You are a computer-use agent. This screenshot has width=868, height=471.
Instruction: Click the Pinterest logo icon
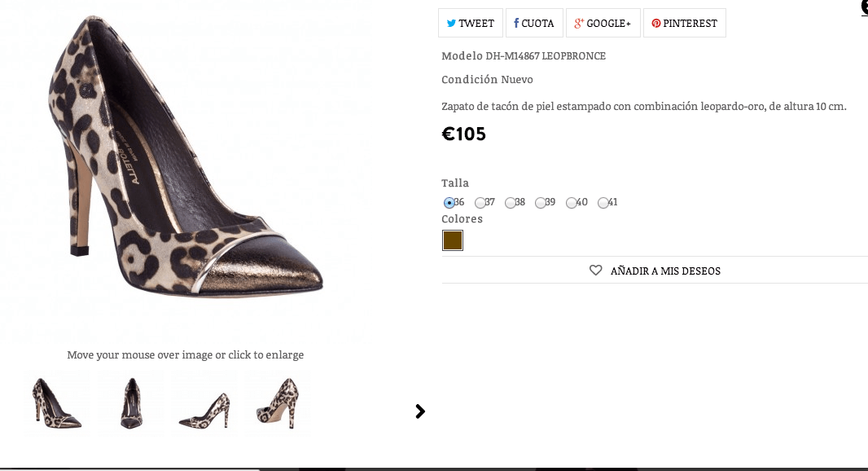coord(656,24)
